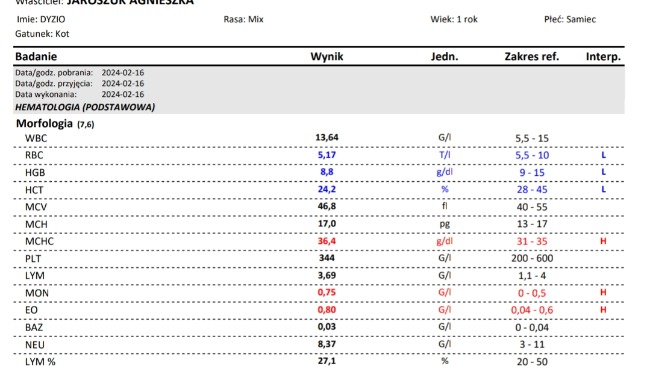Click the 'Data wykonania:' label
This screenshot has height=366, width=650.
pos(46,94)
